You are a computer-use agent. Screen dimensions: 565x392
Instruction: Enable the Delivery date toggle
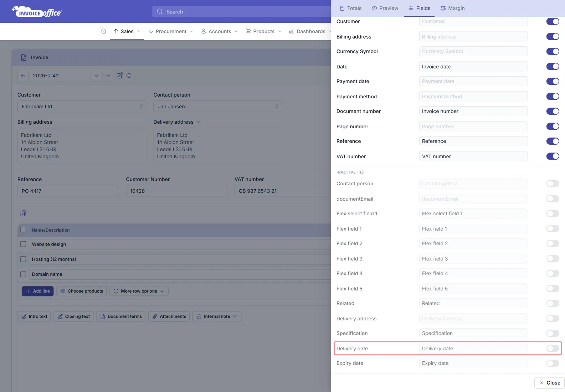tap(553, 348)
